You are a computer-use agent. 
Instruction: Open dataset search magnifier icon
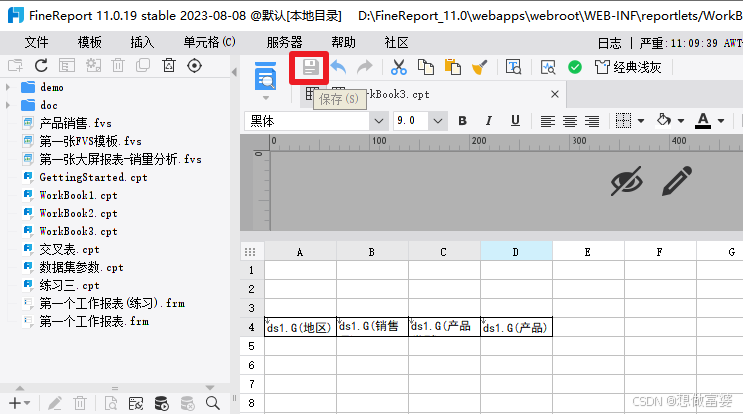[213, 403]
